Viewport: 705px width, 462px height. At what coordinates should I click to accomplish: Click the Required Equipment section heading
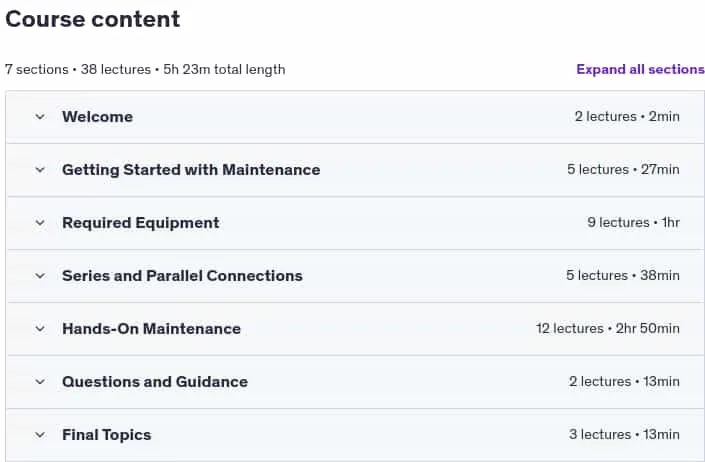click(x=141, y=223)
